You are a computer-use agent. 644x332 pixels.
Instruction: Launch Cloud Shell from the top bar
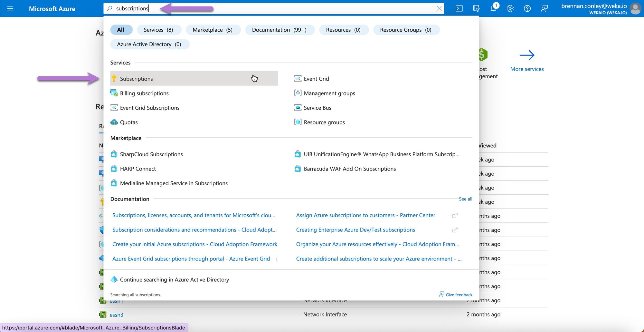[459, 8]
